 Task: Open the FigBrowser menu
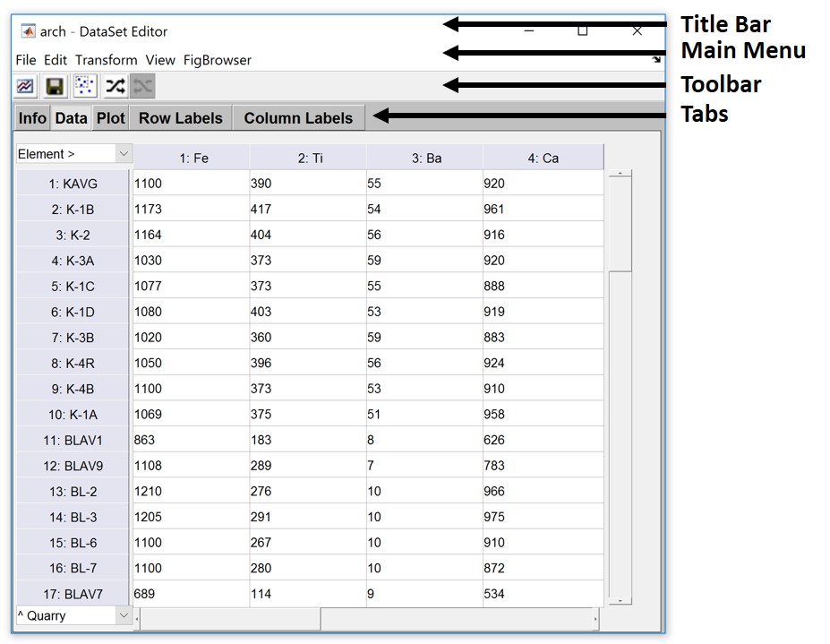(x=218, y=60)
